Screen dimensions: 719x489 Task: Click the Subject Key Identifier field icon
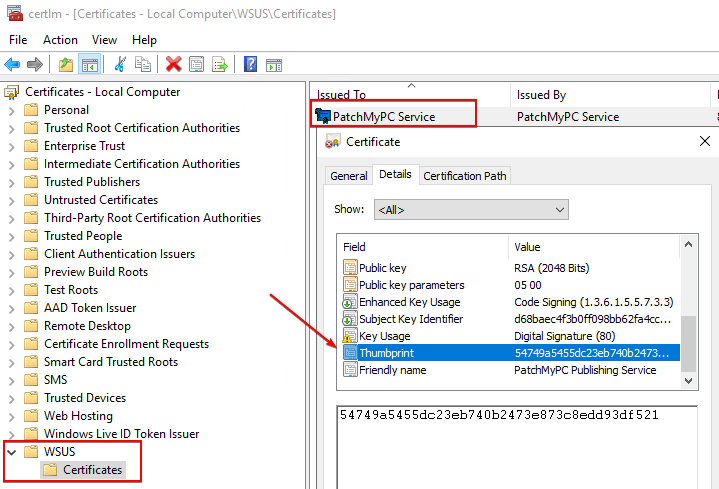coord(350,319)
